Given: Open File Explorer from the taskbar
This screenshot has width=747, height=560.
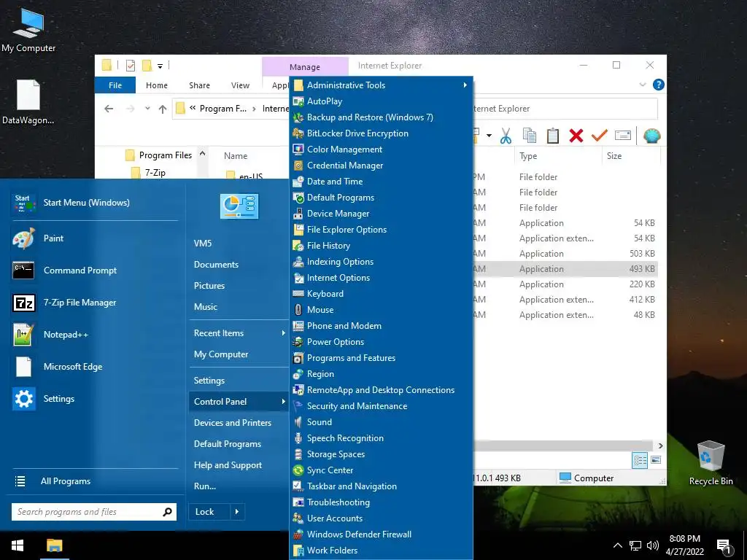Looking at the screenshot, I should point(54,545).
